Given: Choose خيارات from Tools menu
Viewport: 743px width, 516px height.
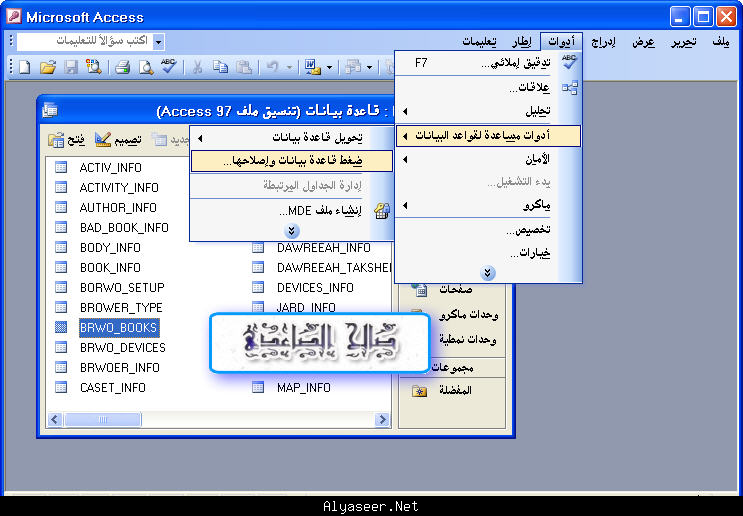Looking at the screenshot, I should tap(489, 253).
